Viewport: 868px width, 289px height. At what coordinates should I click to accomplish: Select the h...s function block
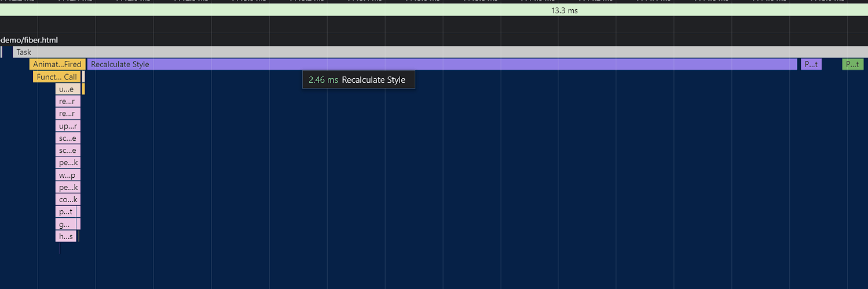click(65, 236)
